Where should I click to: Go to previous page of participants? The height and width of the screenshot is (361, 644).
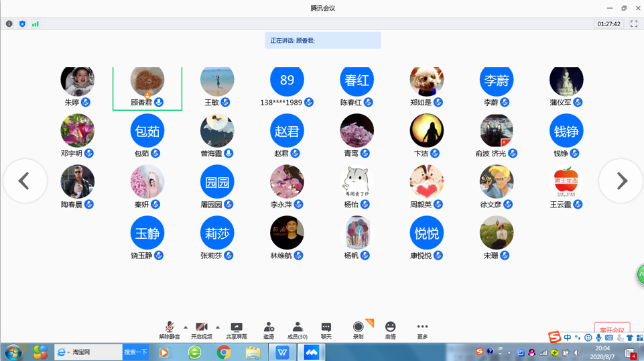(25, 181)
